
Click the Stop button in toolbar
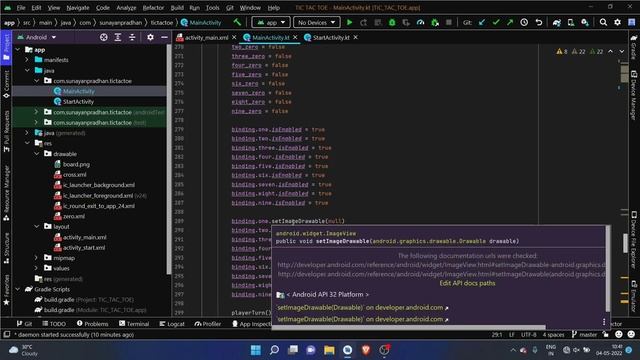449,22
